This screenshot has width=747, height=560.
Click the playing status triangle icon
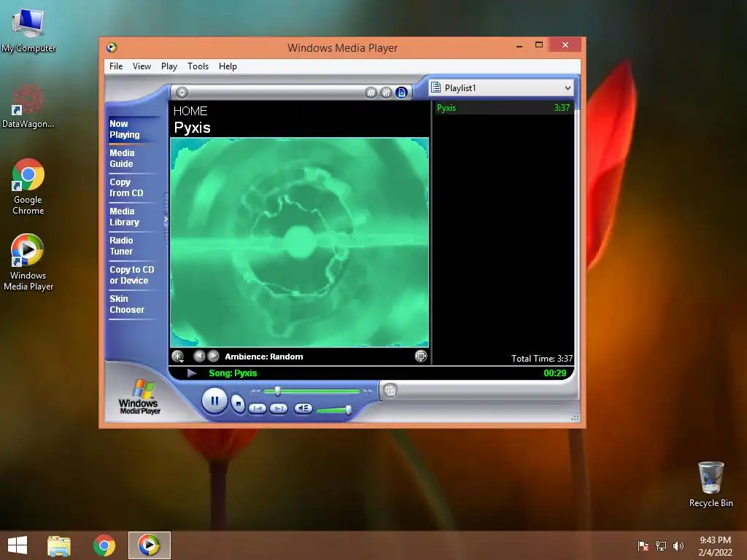[192, 373]
